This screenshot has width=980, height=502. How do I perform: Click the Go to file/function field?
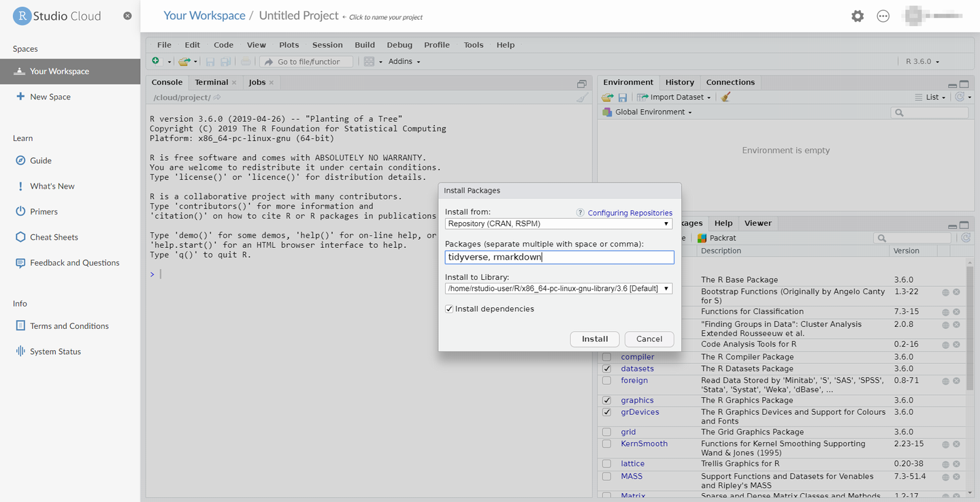click(x=306, y=62)
